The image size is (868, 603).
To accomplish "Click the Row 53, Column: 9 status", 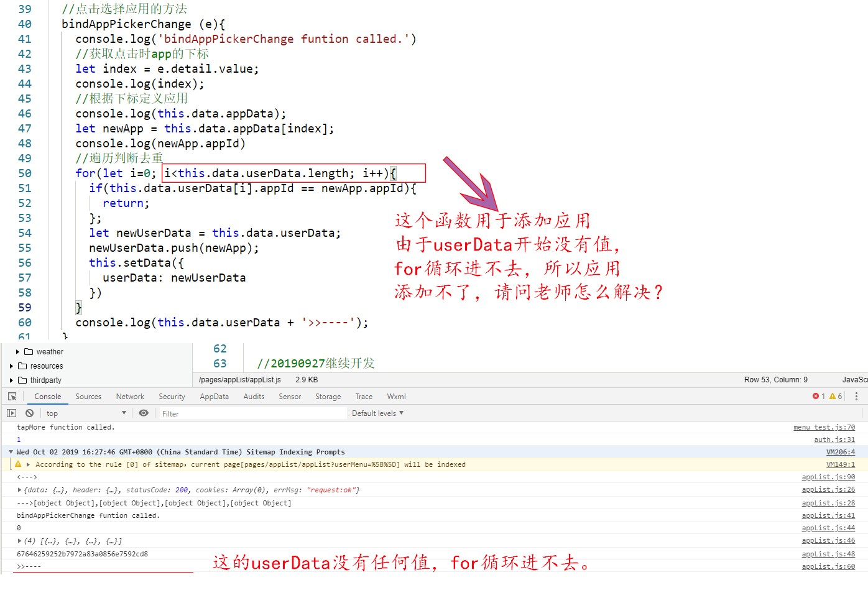I will point(776,379).
